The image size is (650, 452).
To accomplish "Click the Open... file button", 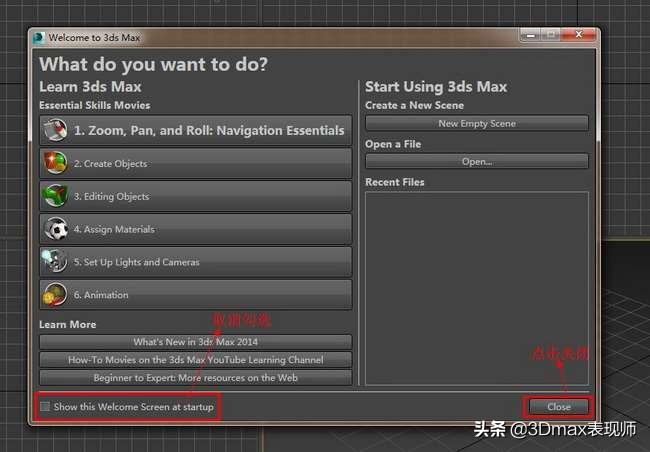I will pyautogui.click(x=477, y=162).
